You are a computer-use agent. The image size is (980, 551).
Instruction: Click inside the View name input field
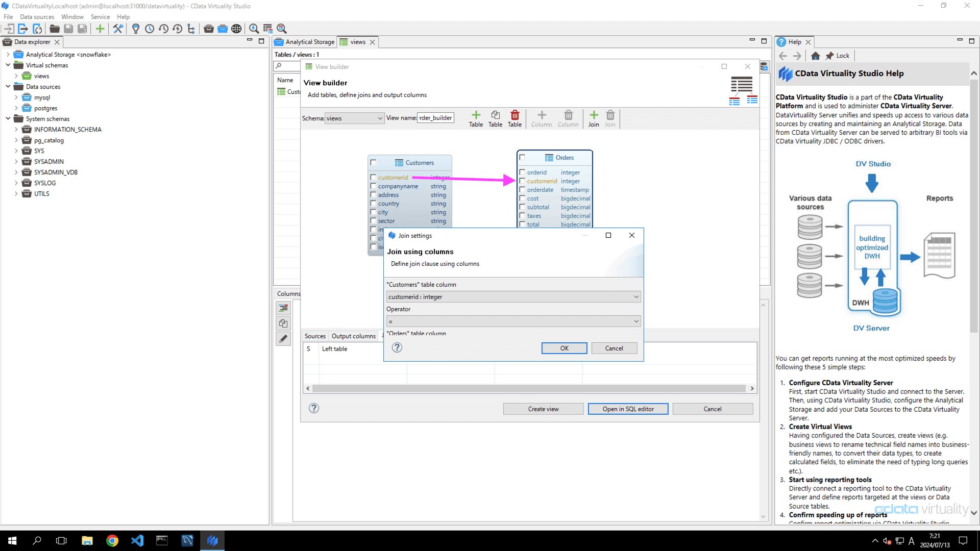pyautogui.click(x=435, y=118)
